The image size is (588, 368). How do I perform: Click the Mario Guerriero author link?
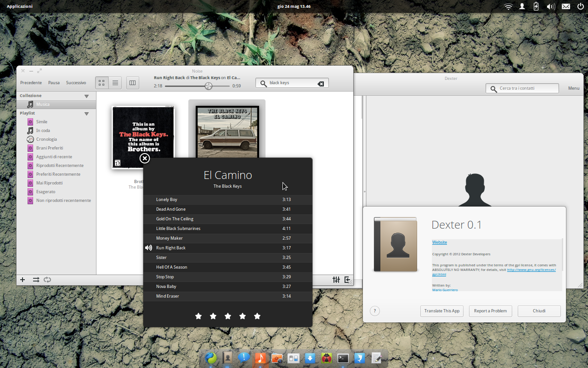coord(445,290)
